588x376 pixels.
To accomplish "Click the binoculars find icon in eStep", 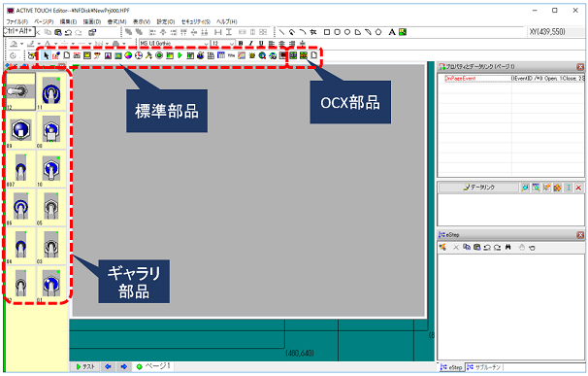I will point(508,247).
